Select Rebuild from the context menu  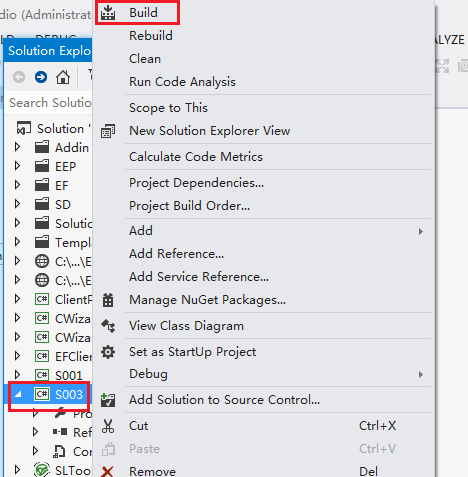coord(151,36)
